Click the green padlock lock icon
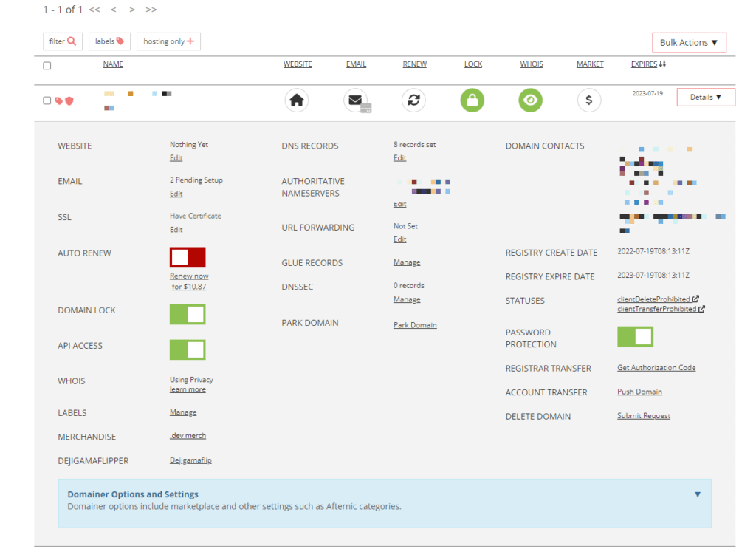The width and height of the screenshot is (756, 549). pyautogui.click(x=472, y=100)
